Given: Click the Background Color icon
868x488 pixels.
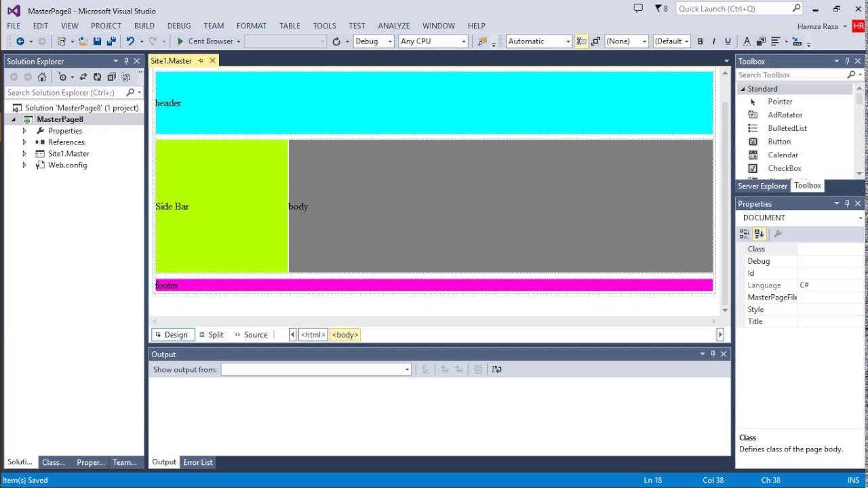Looking at the screenshot, I should point(762,41).
